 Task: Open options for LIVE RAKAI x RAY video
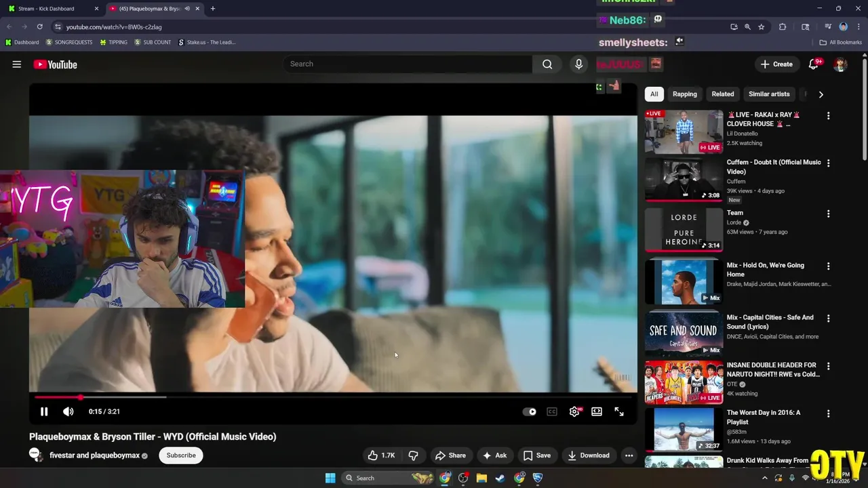[828, 116]
